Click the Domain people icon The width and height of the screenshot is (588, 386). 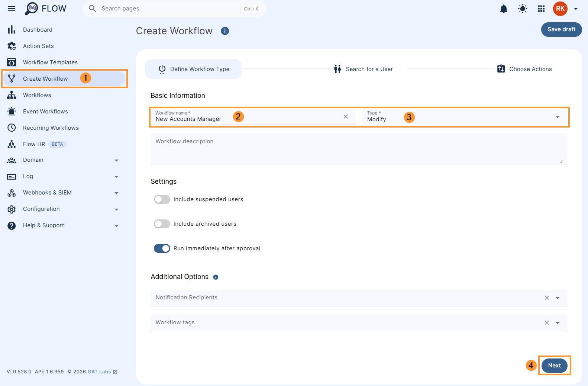12,160
